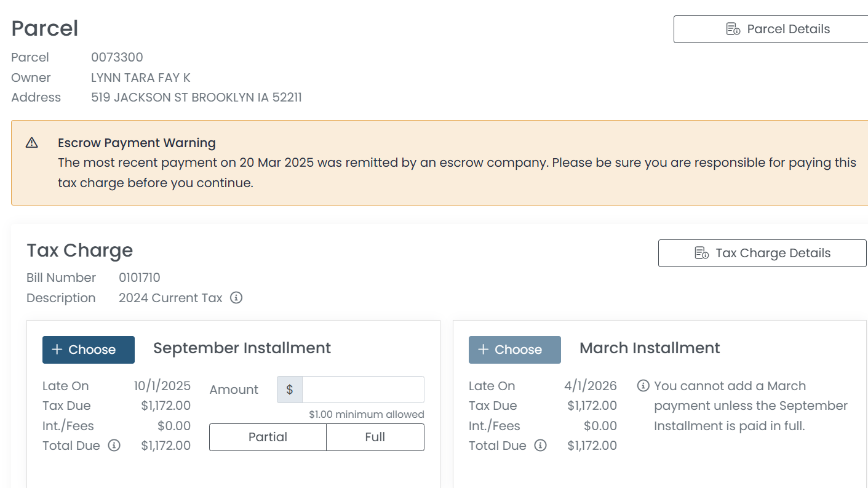Select the Partial payment option

268,437
